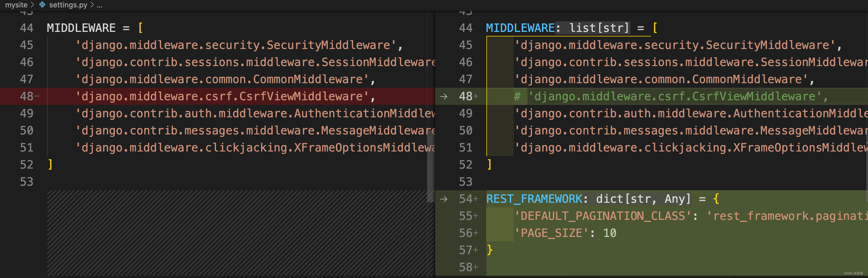Click opening brace after REST_FRAMEWORK
Image resolution: width=868 pixels, height=278 pixels.
point(716,199)
